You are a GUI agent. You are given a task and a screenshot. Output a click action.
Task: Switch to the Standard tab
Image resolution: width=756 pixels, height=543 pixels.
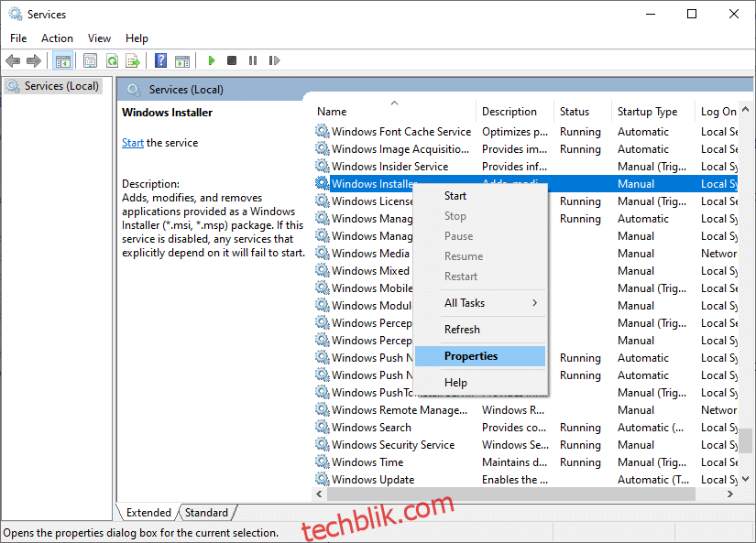206,513
